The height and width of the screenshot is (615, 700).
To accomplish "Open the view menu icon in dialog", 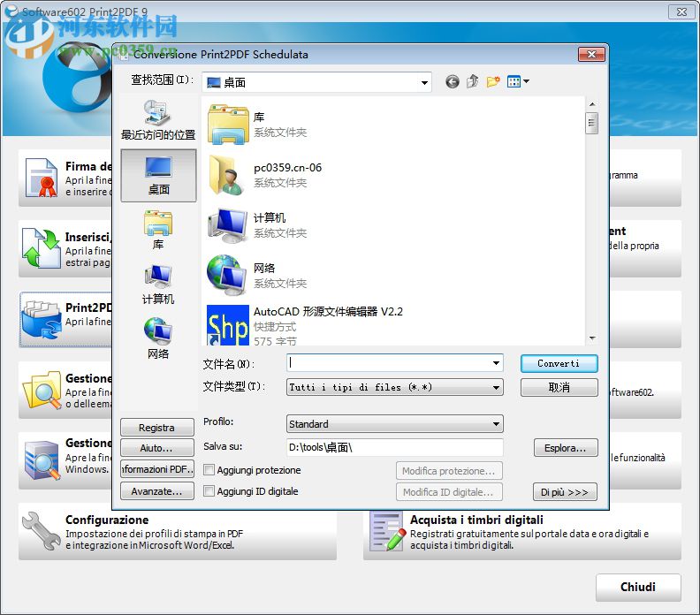I will pos(518,81).
